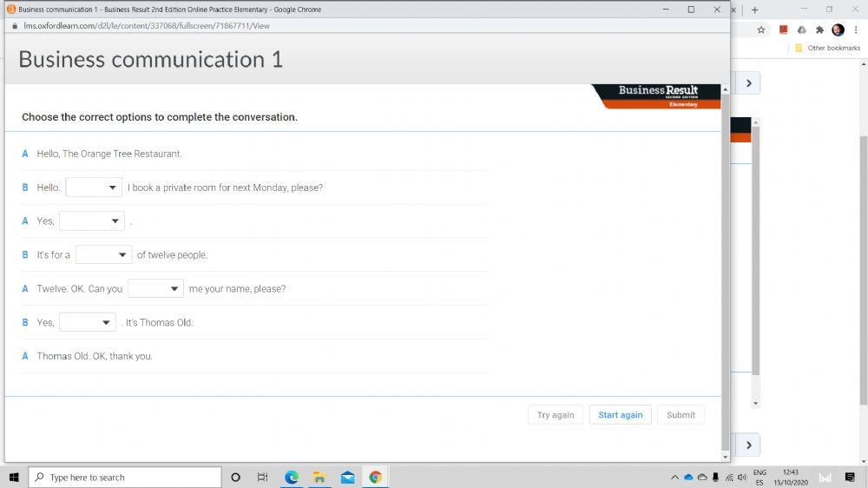Click the lock icon in address bar
Image resolution: width=868 pixels, height=488 pixels.
(x=15, y=26)
